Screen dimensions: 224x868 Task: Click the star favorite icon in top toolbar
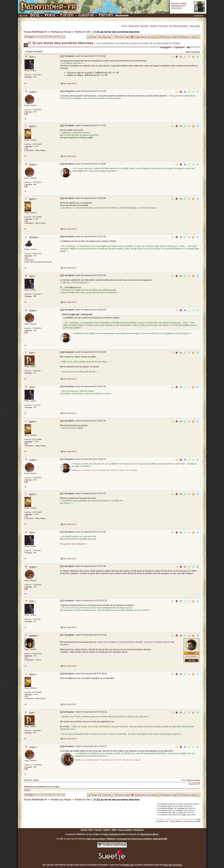pos(198,37)
